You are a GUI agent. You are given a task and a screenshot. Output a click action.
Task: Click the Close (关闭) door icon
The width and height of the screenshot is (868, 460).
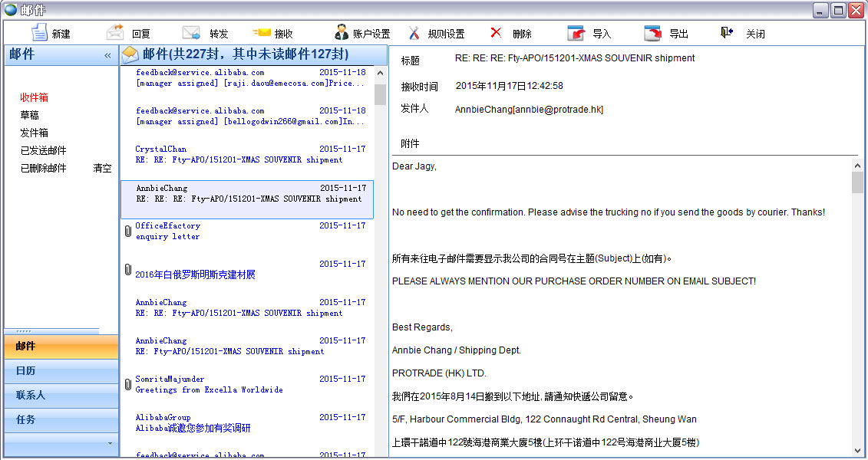[x=726, y=33]
